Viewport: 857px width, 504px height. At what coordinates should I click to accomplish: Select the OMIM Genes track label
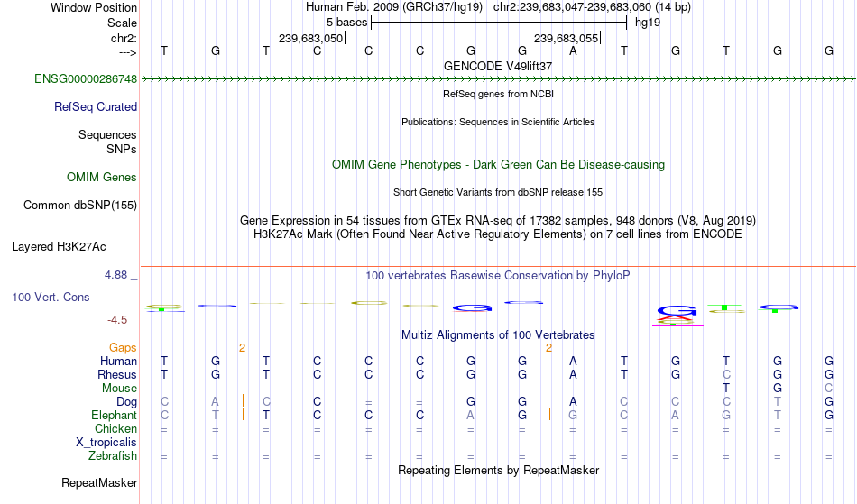pos(102,178)
